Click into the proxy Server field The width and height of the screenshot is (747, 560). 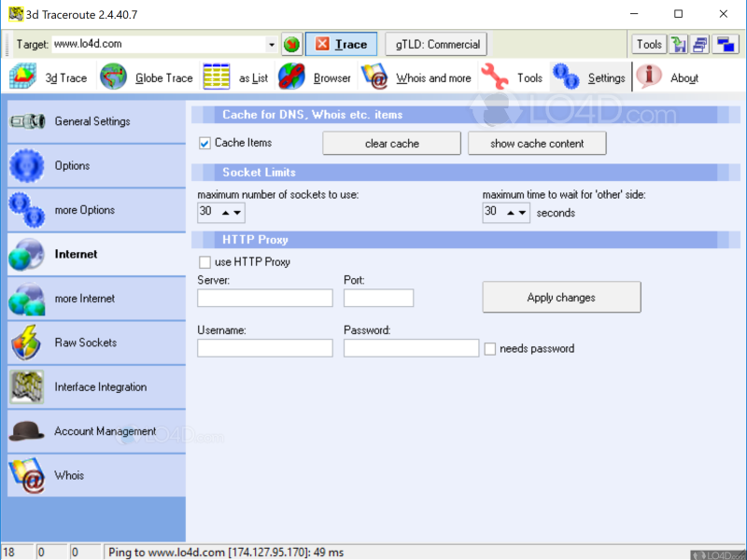265,298
